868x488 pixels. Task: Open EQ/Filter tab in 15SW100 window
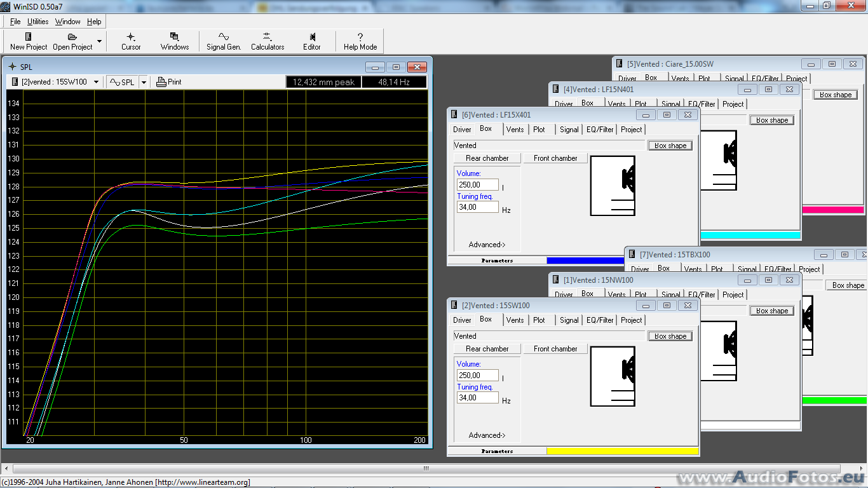click(600, 320)
